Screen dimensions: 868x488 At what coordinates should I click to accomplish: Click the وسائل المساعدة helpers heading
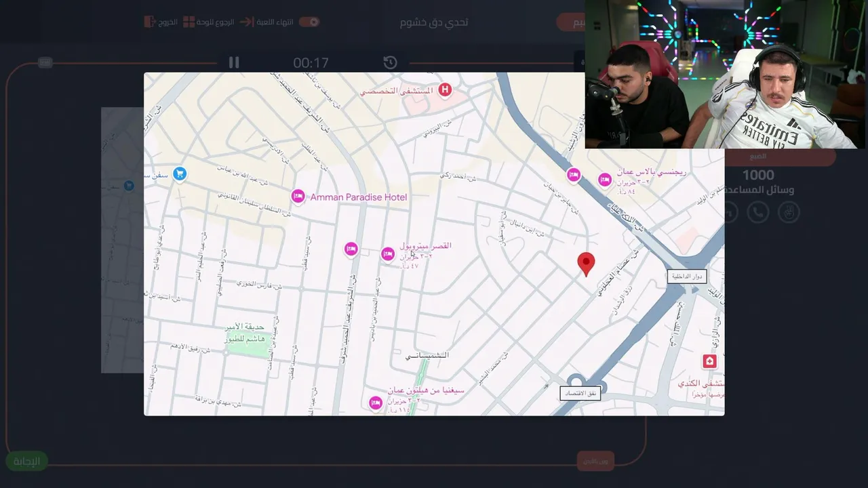click(758, 190)
